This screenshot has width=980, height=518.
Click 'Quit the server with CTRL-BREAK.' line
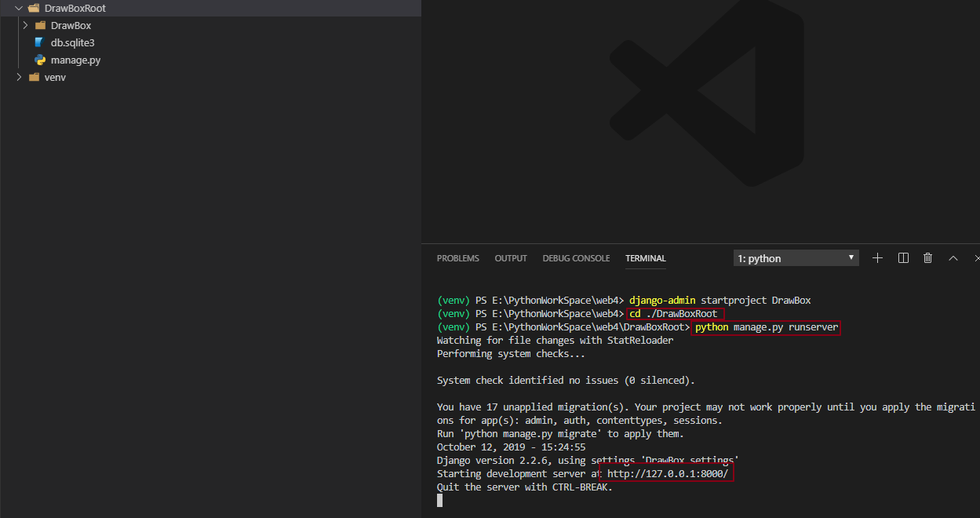[x=524, y=487]
